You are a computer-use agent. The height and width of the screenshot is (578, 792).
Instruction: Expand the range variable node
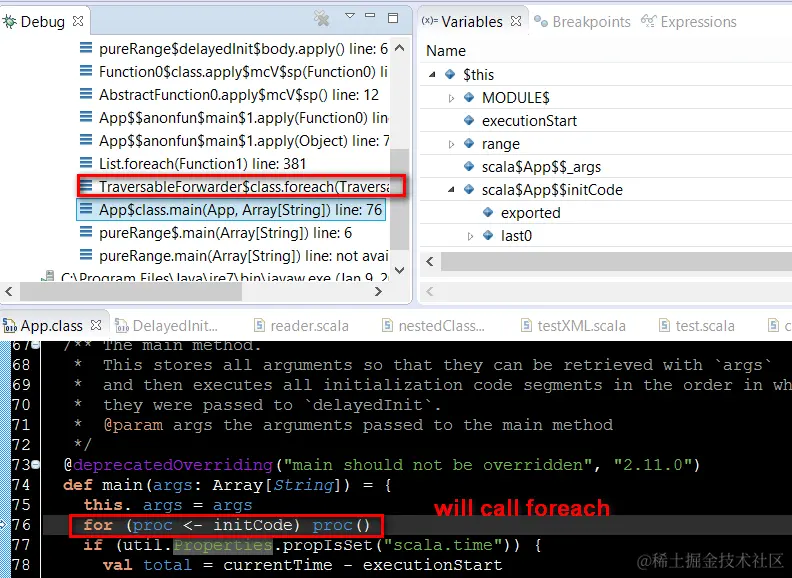(451, 144)
